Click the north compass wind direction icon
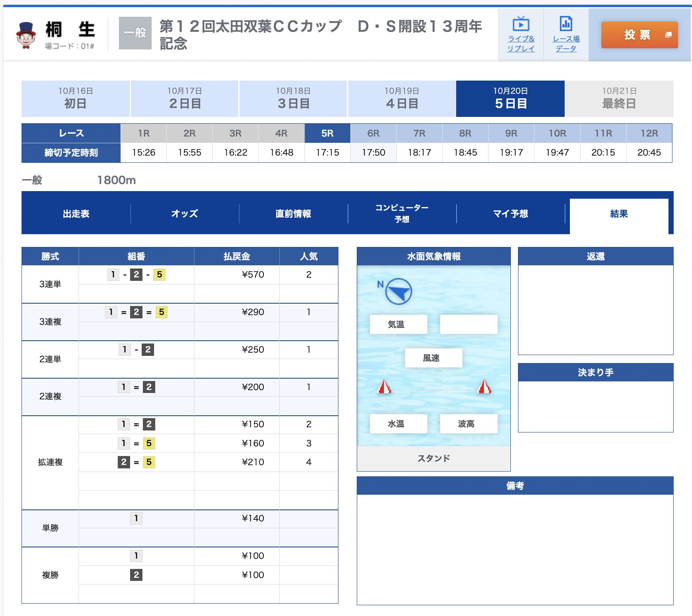This screenshot has width=692, height=616. [398, 291]
